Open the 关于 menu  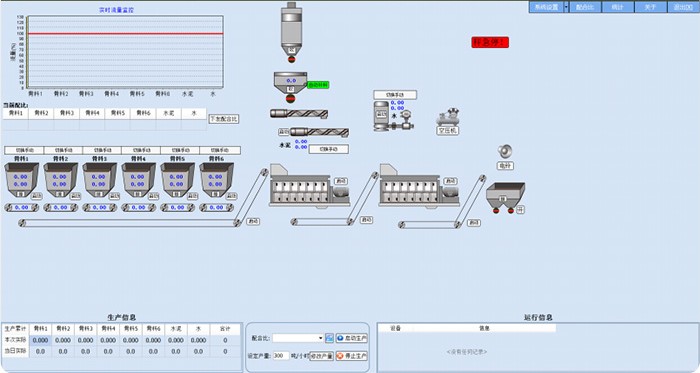click(x=650, y=7)
